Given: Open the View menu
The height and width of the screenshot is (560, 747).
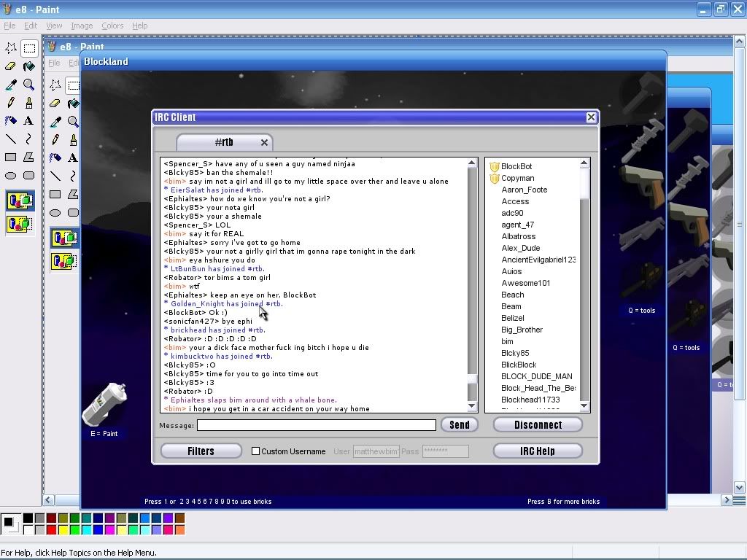Looking at the screenshot, I should coord(54,26).
